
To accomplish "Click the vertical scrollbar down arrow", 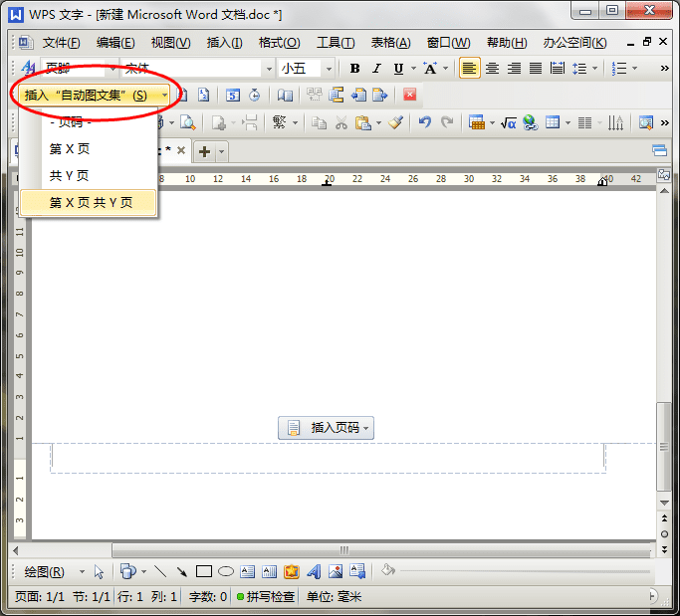I will point(664,503).
